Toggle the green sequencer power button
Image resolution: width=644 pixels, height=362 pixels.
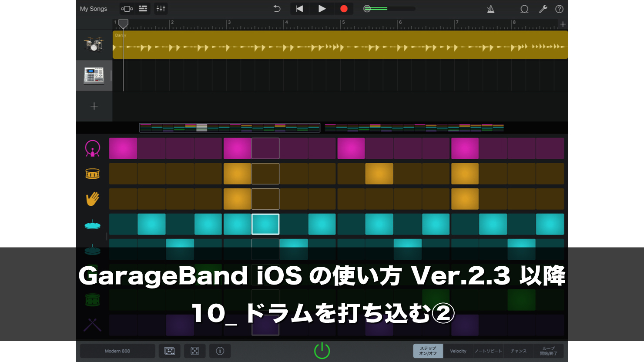(x=322, y=351)
